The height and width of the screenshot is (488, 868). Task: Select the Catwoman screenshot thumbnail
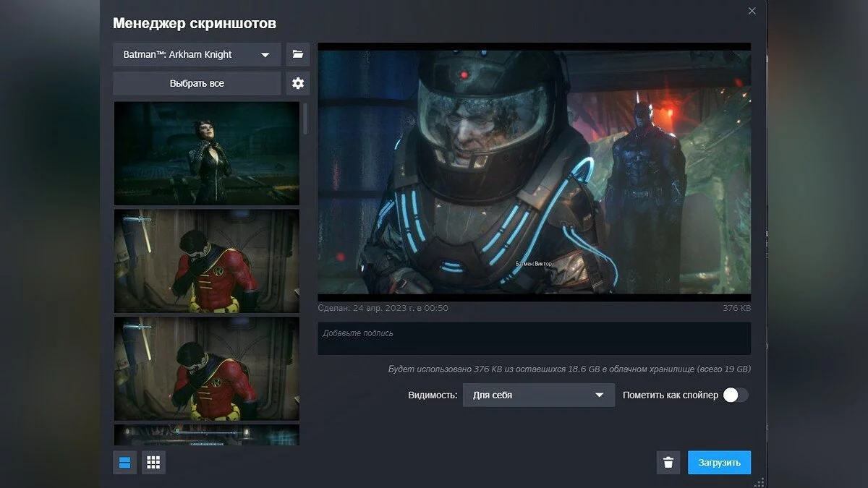tap(207, 153)
